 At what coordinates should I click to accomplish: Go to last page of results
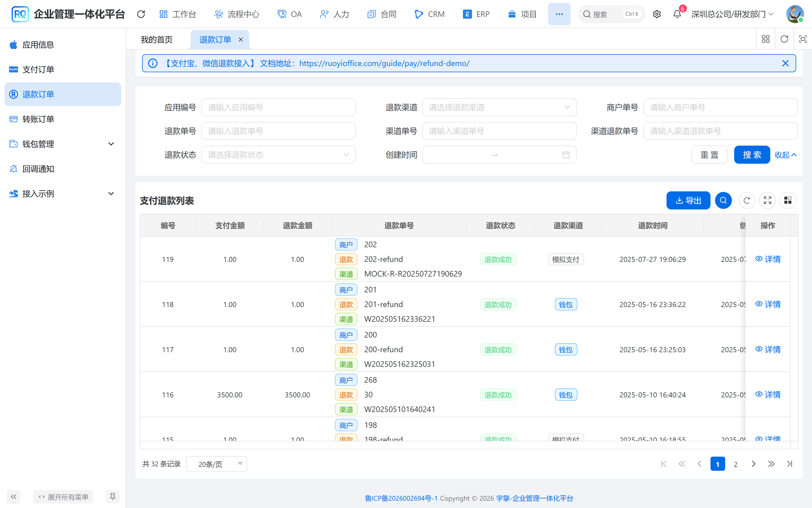789,464
